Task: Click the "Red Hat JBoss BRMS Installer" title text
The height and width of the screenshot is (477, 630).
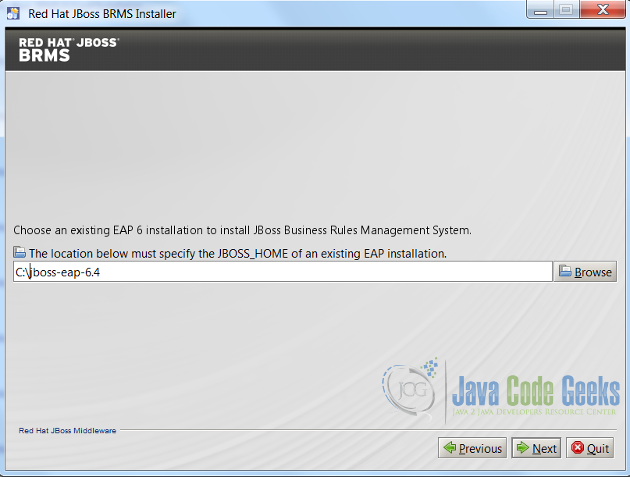Action: (102, 14)
